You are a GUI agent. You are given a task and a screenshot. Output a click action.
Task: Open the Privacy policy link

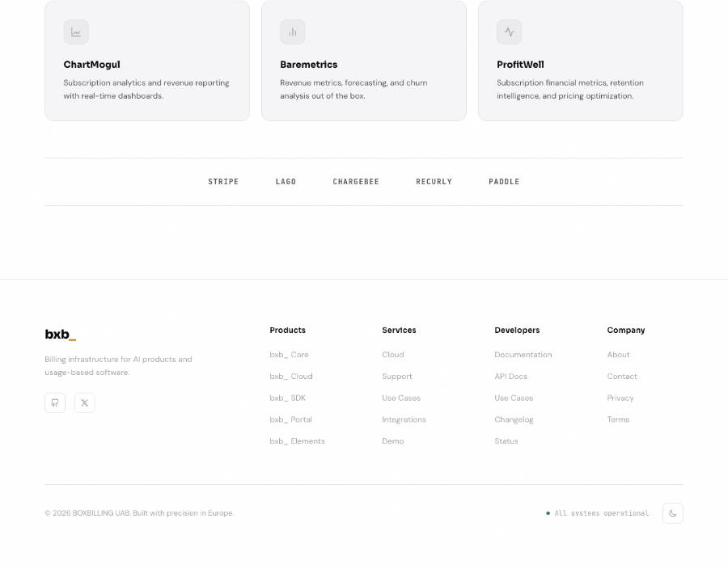[620, 398]
